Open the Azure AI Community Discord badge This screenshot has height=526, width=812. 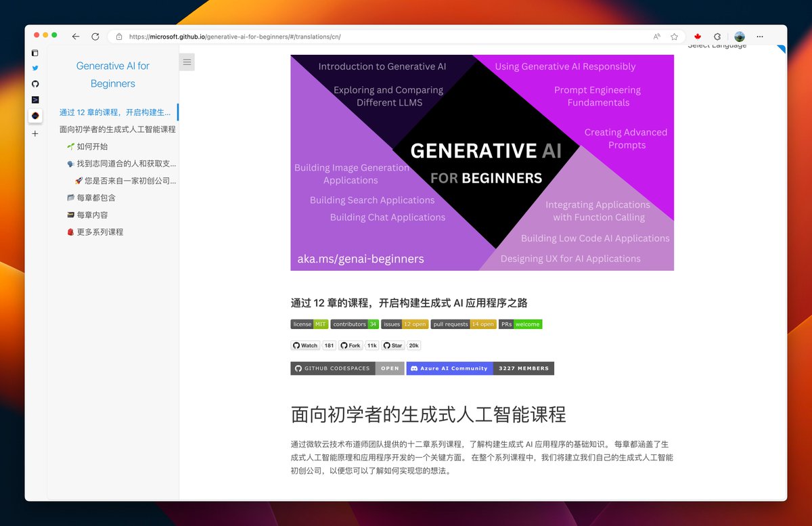pos(480,368)
